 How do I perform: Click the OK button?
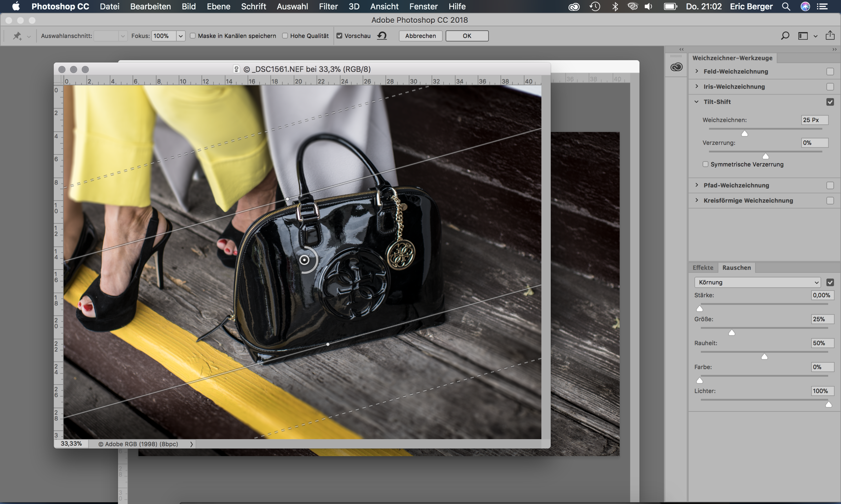click(x=467, y=36)
